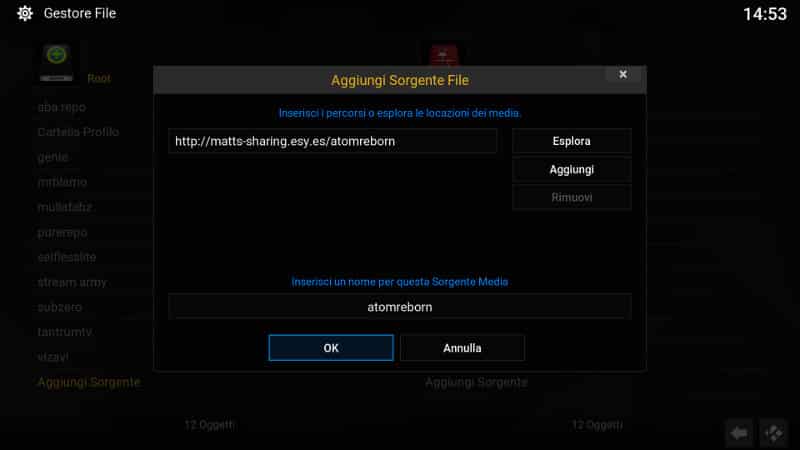Click the back arrow icon
Viewport: 800px width, 450px height.
pos(739,433)
